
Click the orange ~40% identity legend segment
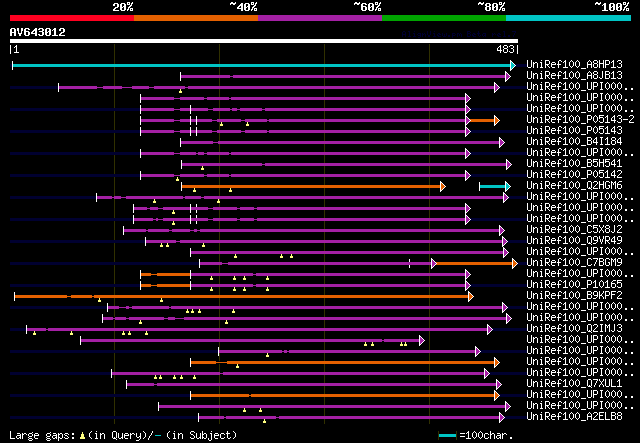[196, 18]
